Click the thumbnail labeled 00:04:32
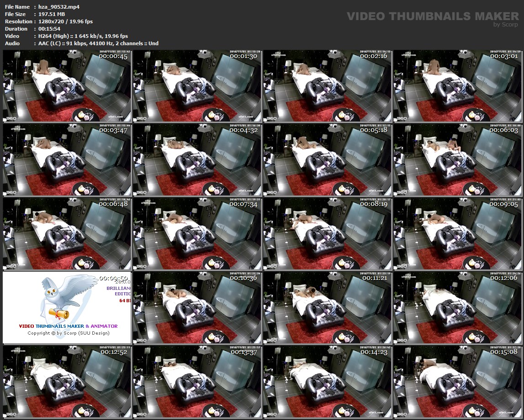This screenshot has height=420, width=524. coord(197,159)
